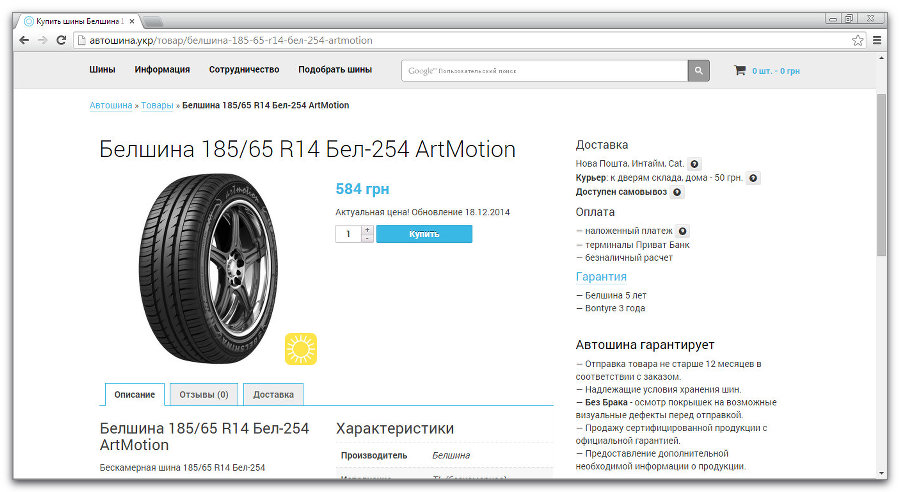
Task: Click the summer season sun icon
Action: 300,349
